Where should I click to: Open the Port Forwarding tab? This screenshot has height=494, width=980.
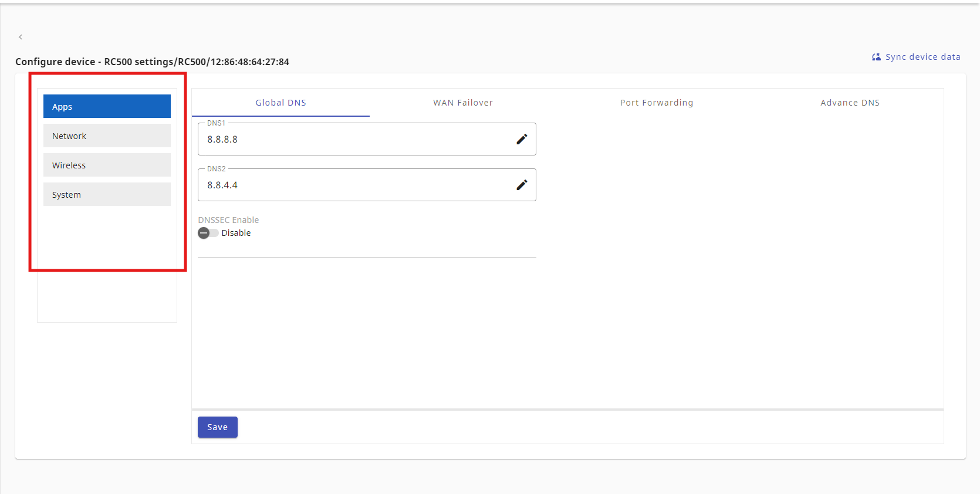(657, 103)
